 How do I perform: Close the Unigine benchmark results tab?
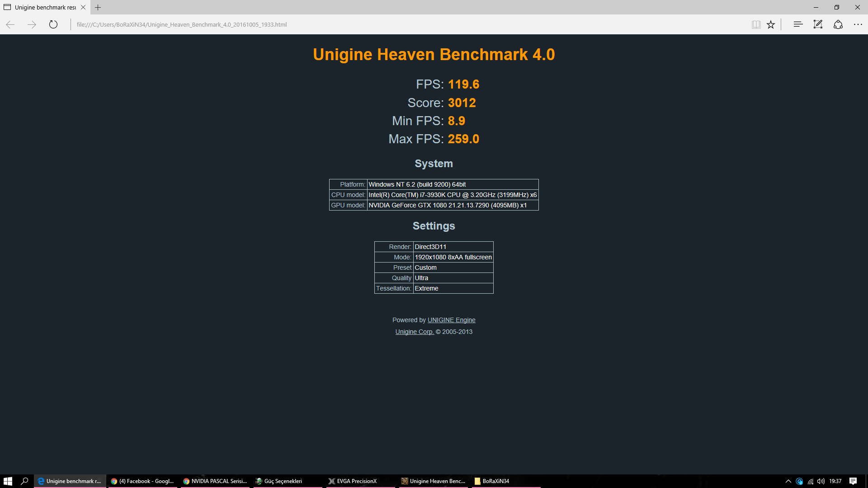tap(83, 7)
